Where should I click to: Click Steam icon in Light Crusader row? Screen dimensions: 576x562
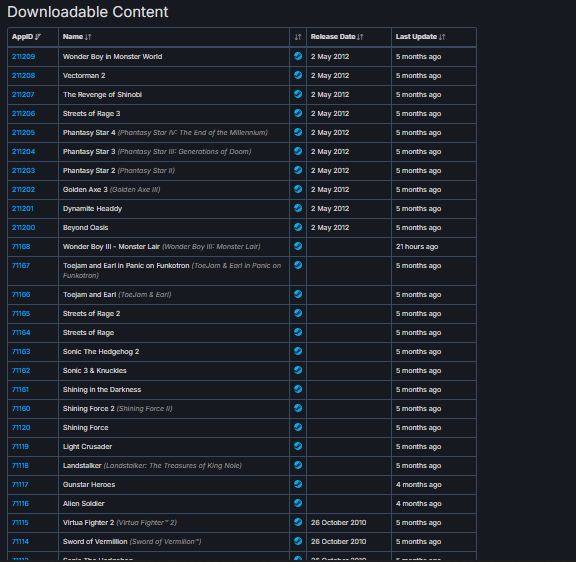coord(298,446)
